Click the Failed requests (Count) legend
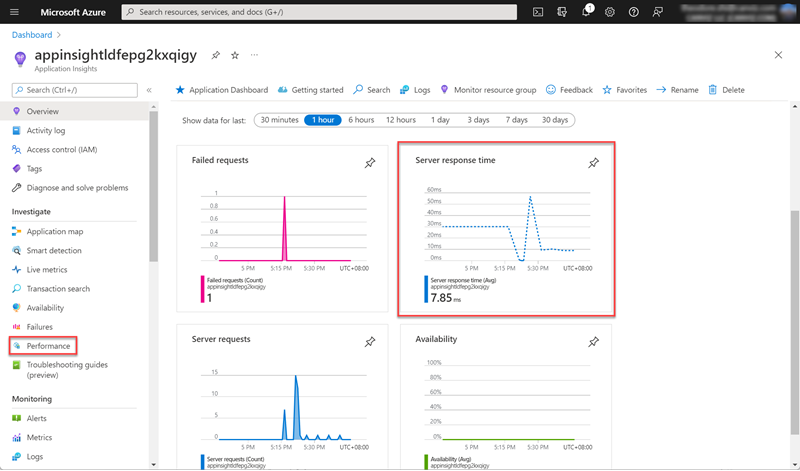This screenshot has width=800, height=471. point(235,280)
